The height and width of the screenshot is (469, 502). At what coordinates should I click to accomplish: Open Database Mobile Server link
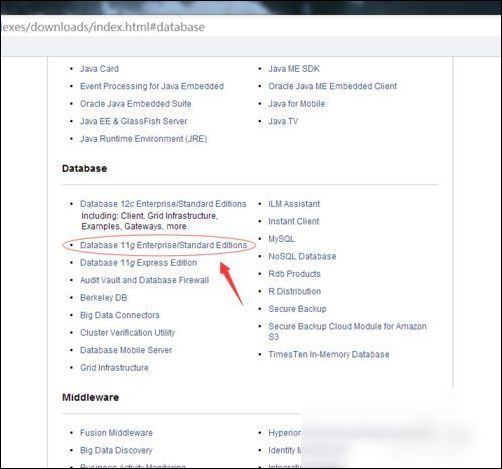click(x=126, y=350)
